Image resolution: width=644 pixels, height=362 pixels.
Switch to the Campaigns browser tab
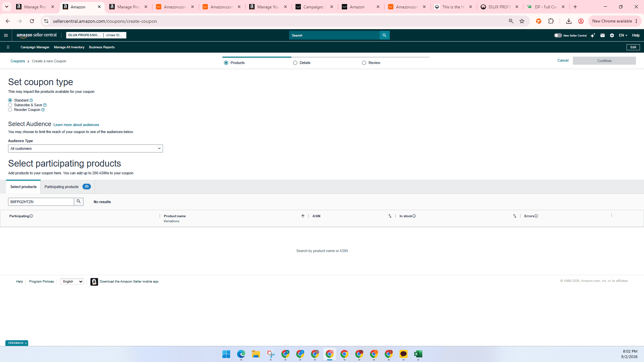[x=314, y=7]
